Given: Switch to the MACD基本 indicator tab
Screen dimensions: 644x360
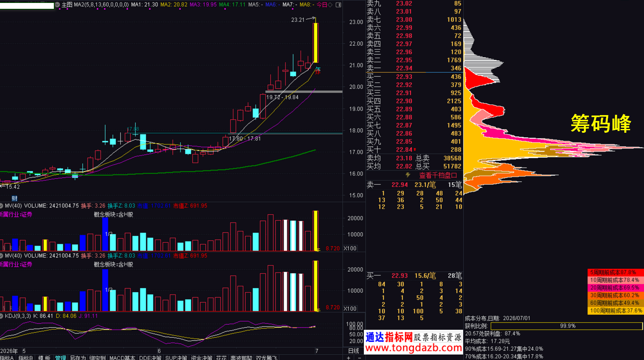Looking at the screenshot, I should [122, 357].
